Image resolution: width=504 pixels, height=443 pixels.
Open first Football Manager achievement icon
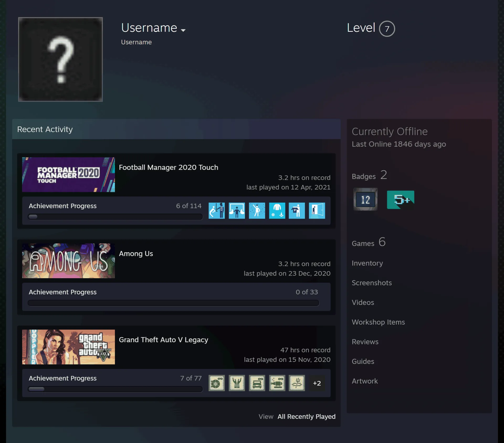coord(217,210)
